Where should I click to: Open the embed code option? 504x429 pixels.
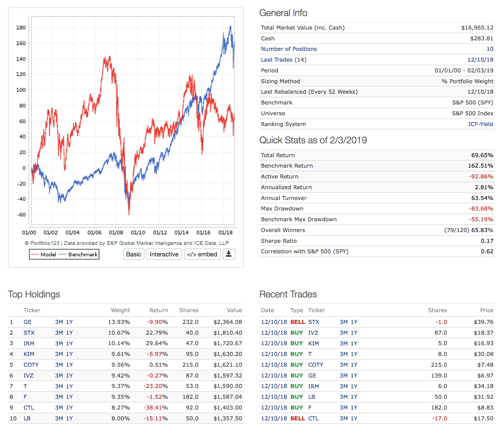pos(202,254)
